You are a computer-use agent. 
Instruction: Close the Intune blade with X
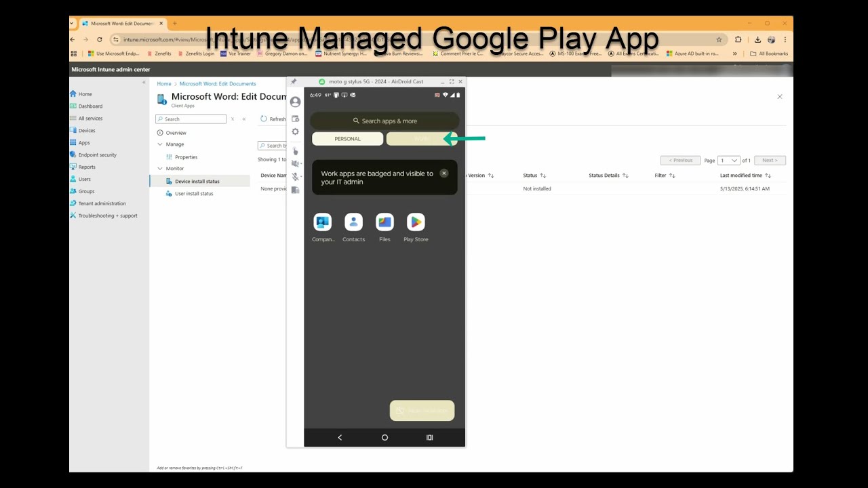click(780, 97)
